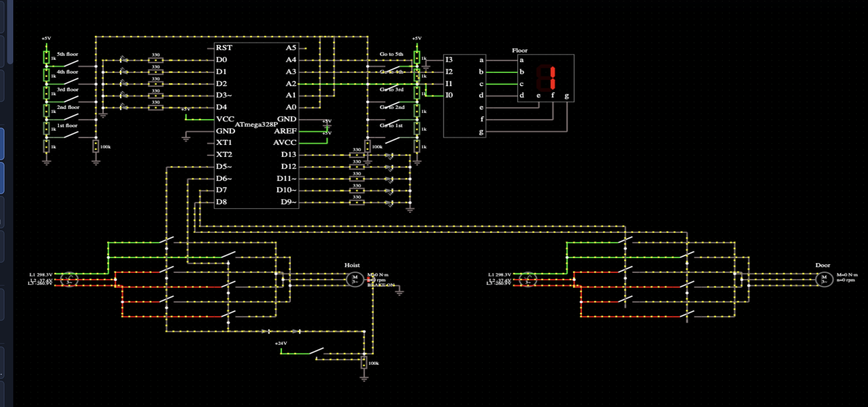Toggle the 1st floor switch

point(71,135)
